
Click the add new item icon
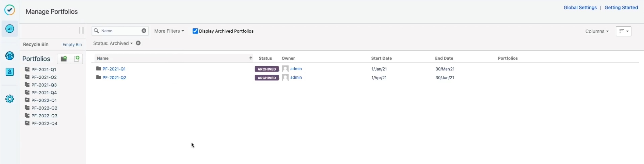[77, 59]
